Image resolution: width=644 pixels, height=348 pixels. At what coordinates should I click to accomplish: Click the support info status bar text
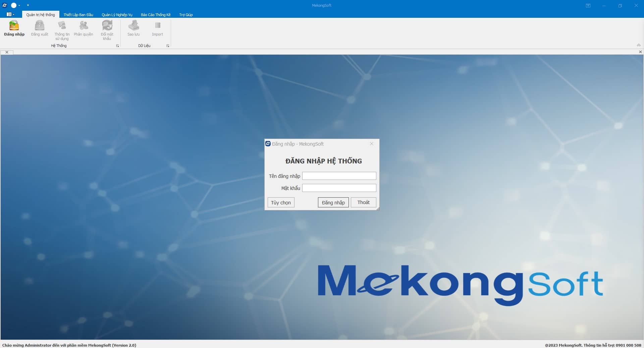[x=593, y=345]
